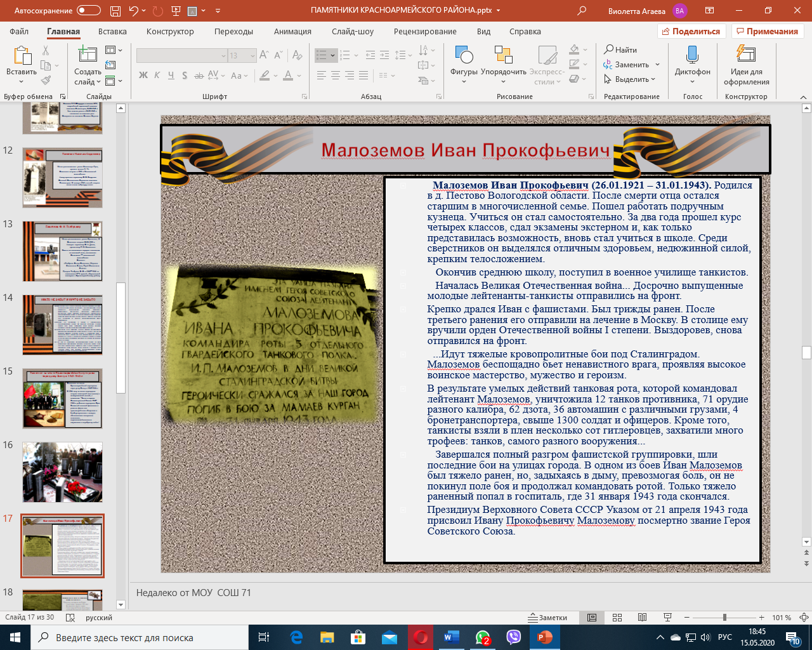Toggle Заметки notes pane
The image size is (812, 650).
point(548,618)
